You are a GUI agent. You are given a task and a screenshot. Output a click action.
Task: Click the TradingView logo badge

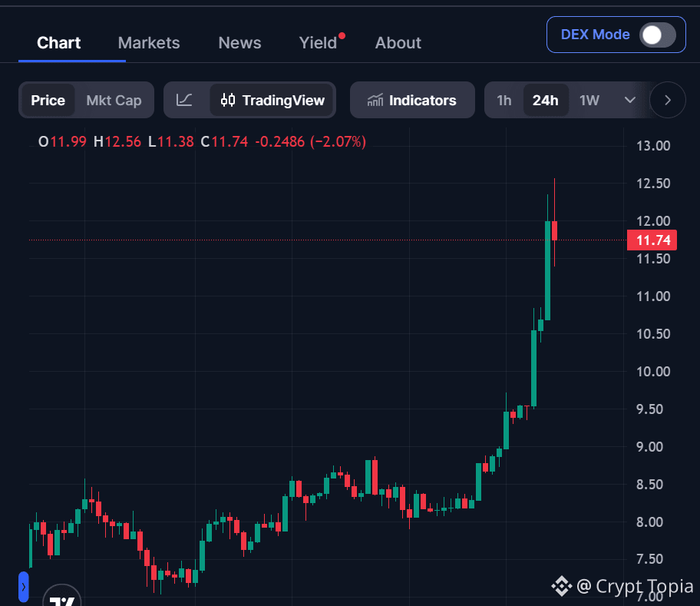(x=62, y=596)
